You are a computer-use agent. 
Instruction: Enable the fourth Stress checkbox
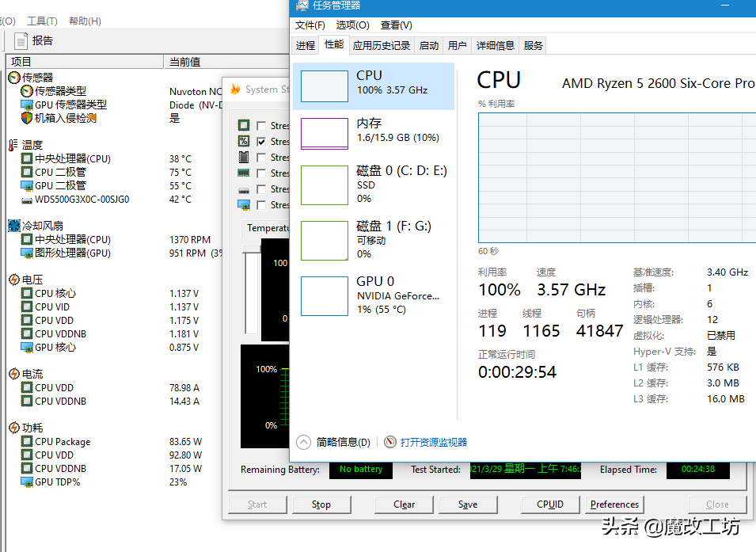[261, 173]
